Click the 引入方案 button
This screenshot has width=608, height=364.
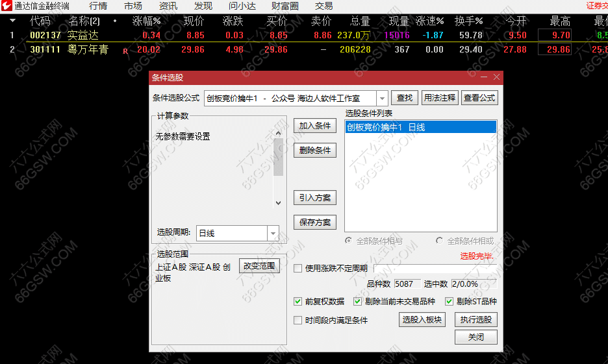coord(315,198)
